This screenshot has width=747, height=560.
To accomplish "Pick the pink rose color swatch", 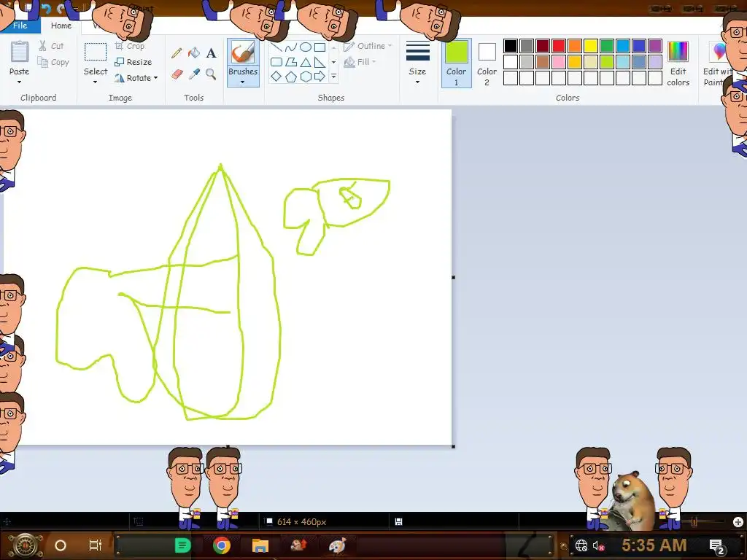I will tap(559, 62).
